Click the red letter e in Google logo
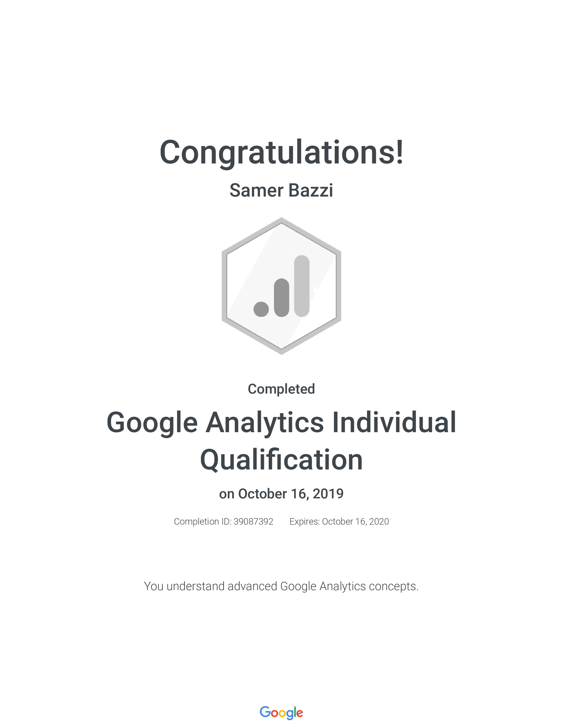This screenshot has width=563, height=728. (300, 713)
